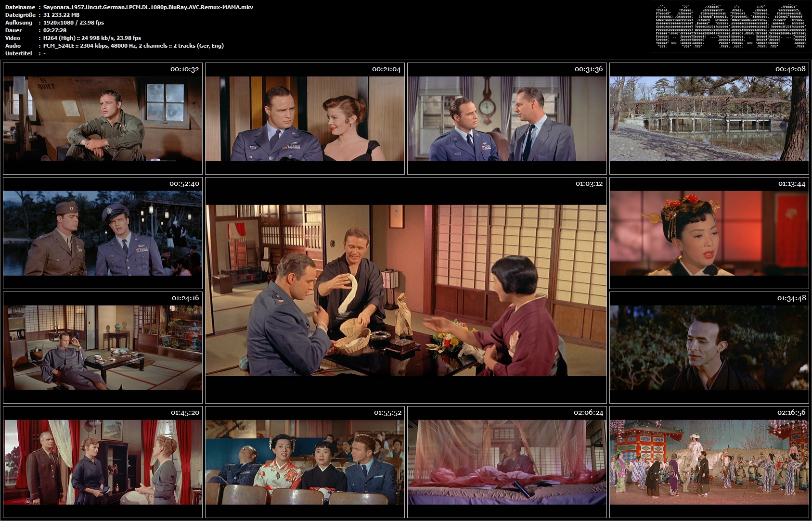The width and height of the screenshot is (812, 521).
Task: Click the Sayonara.1957 mkv filename text
Action: tap(148, 7)
